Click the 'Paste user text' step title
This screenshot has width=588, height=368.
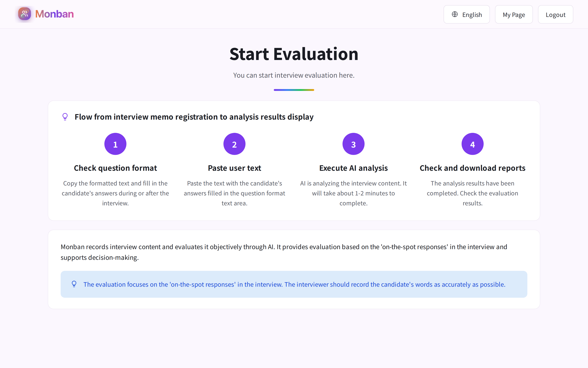click(x=234, y=168)
